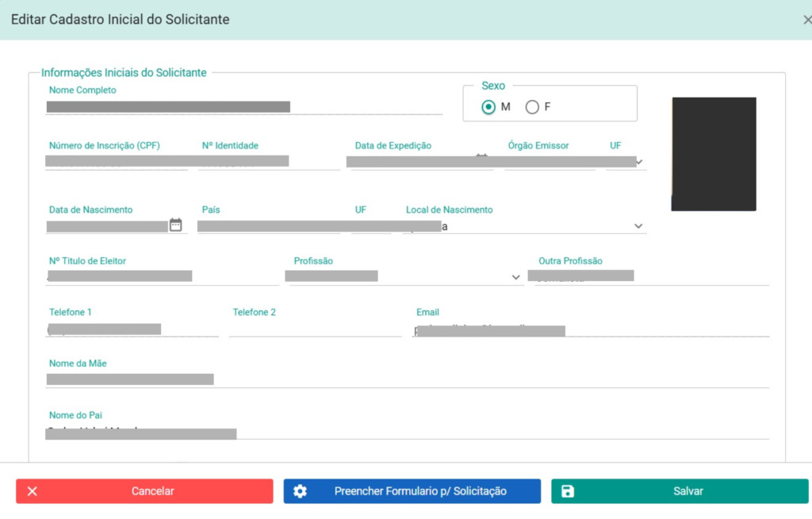The height and width of the screenshot is (519, 812).
Task: Expand the UF dropdown beside Órgão Emissor
Action: [640, 162]
